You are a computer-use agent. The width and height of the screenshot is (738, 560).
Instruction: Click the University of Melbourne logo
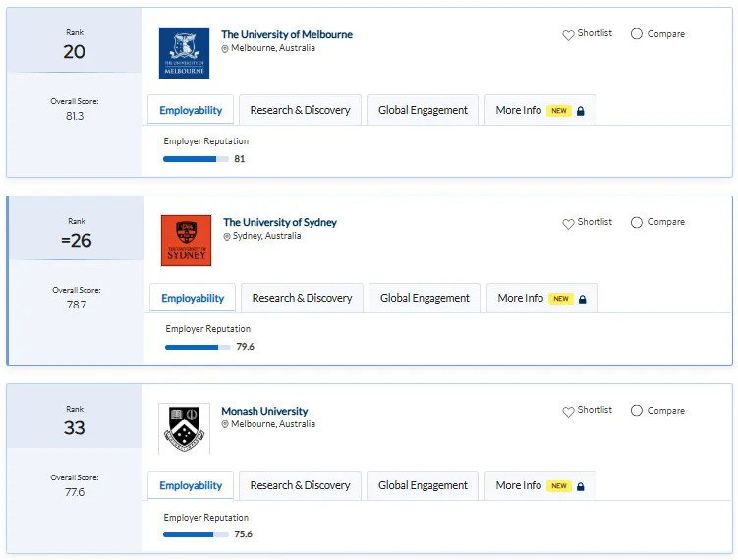(x=184, y=53)
